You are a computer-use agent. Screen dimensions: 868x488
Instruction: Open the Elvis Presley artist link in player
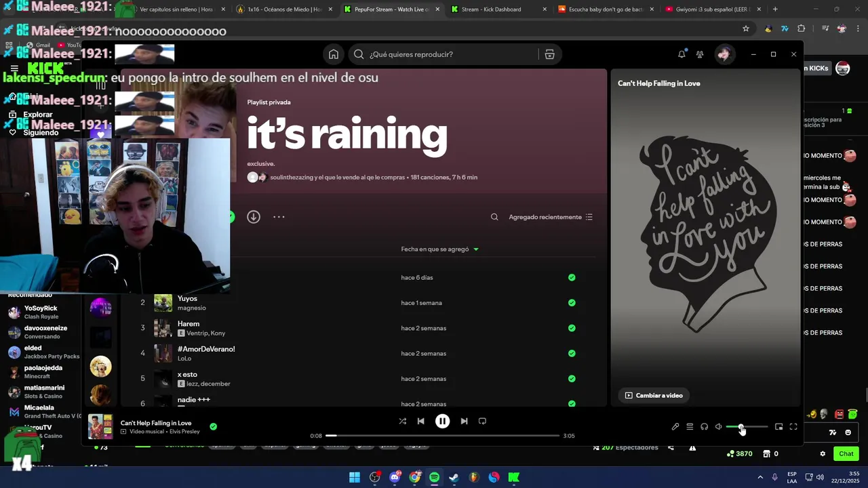pyautogui.click(x=184, y=432)
